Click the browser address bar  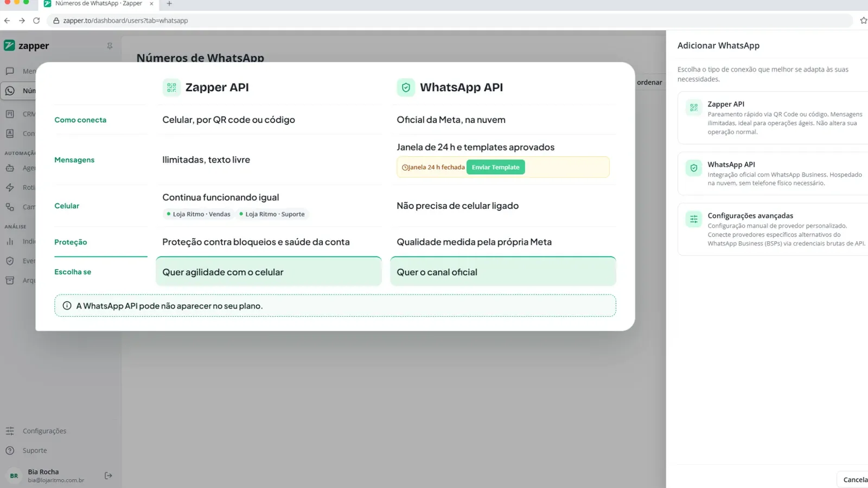450,21
